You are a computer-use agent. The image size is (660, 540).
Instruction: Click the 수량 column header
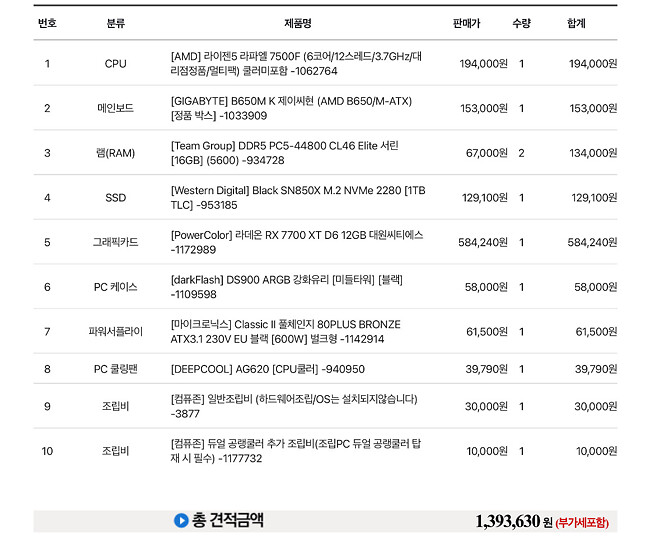(522, 23)
